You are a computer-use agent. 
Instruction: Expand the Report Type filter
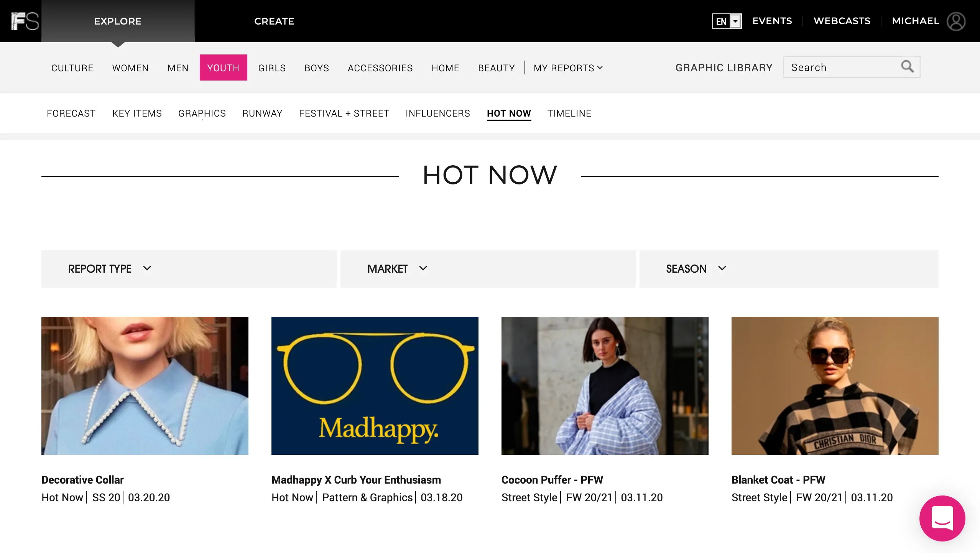click(189, 269)
